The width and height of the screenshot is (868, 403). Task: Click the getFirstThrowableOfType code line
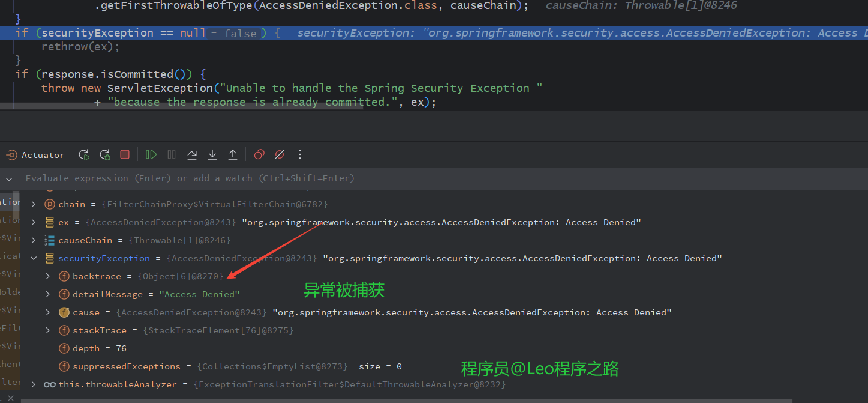click(x=312, y=5)
